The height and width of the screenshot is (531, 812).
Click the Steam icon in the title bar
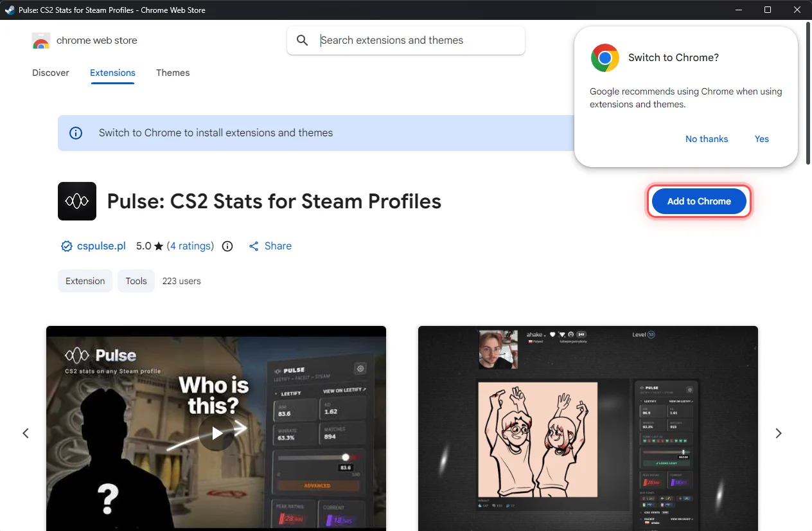10,10
